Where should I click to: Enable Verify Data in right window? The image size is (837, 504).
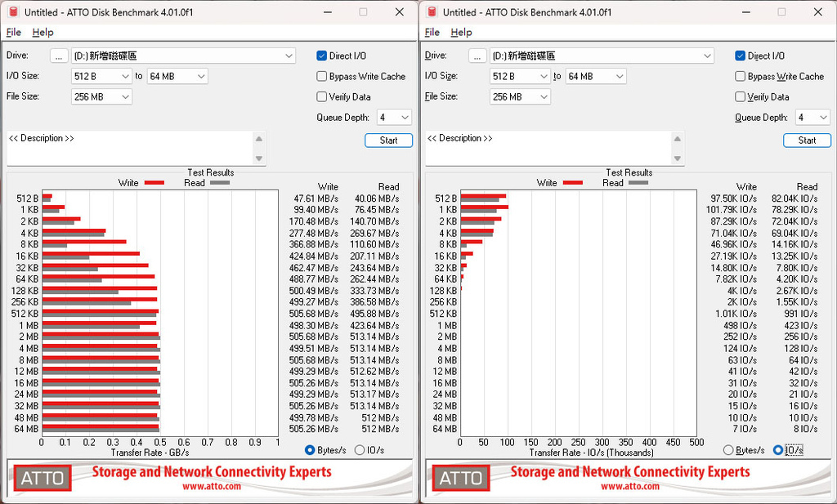point(740,96)
